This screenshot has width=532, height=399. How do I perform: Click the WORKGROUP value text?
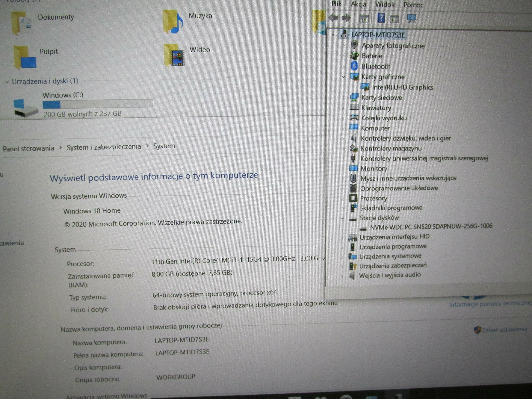[x=176, y=377]
